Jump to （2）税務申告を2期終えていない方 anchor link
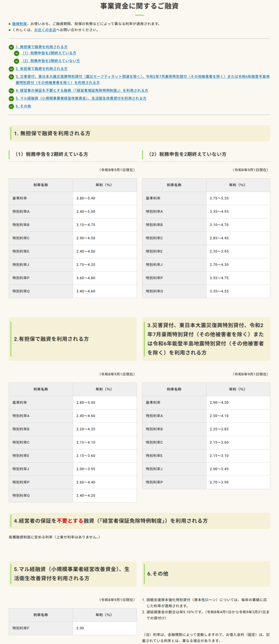Image resolution: width=279 pixels, height=644 pixels. [51, 61]
